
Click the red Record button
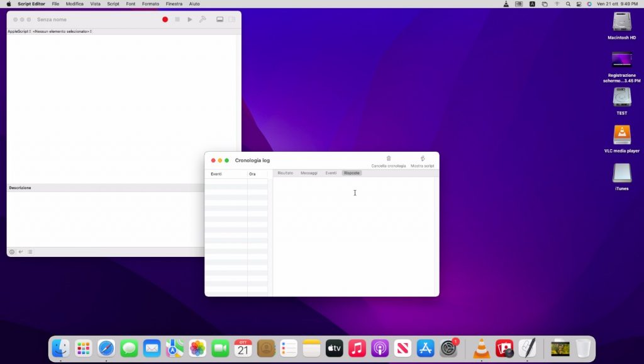(165, 20)
